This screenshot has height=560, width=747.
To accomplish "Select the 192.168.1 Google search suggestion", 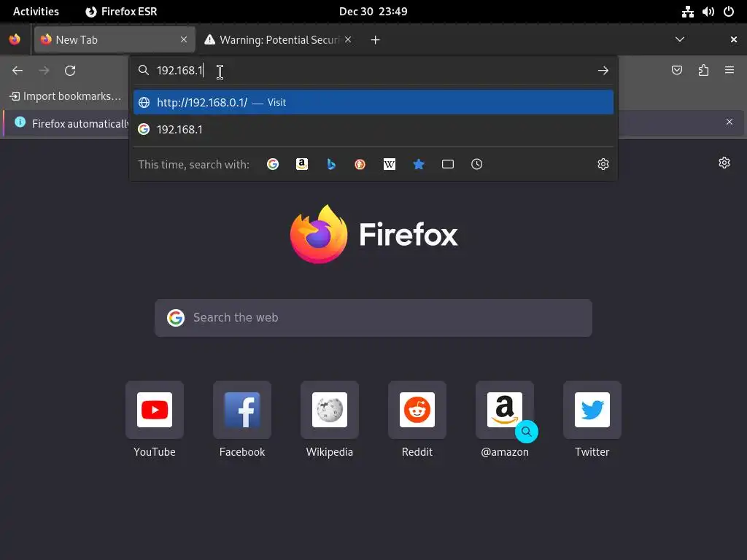I will point(373,130).
